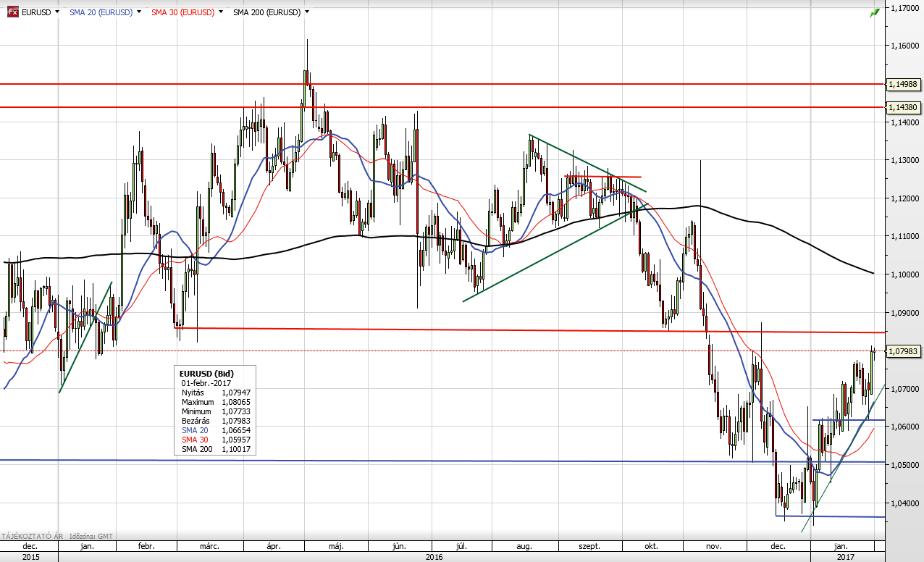This screenshot has width=924, height=562.
Task: Select the current price tag 1,07983
Action: (x=904, y=351)
